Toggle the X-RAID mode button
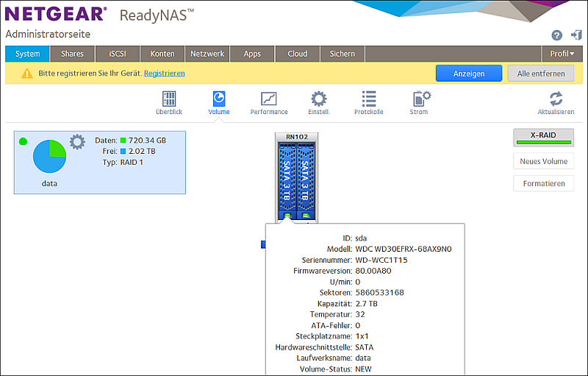Image resolution: width=588 pixels, height=376 pixels. coord(543,138)
